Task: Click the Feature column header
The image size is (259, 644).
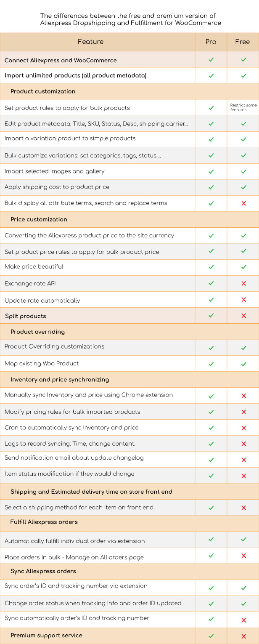Action: click(x=91, y=42)
